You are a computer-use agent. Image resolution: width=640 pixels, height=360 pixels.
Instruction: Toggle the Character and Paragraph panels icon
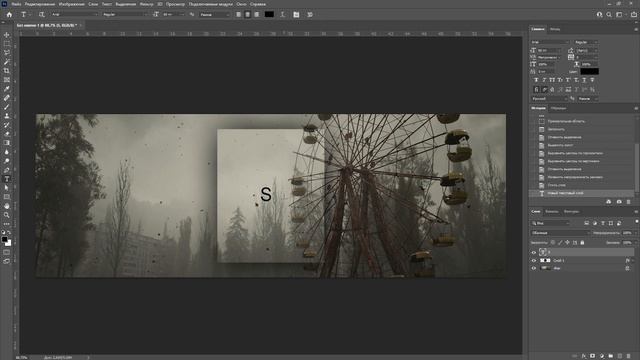[296, 14]
